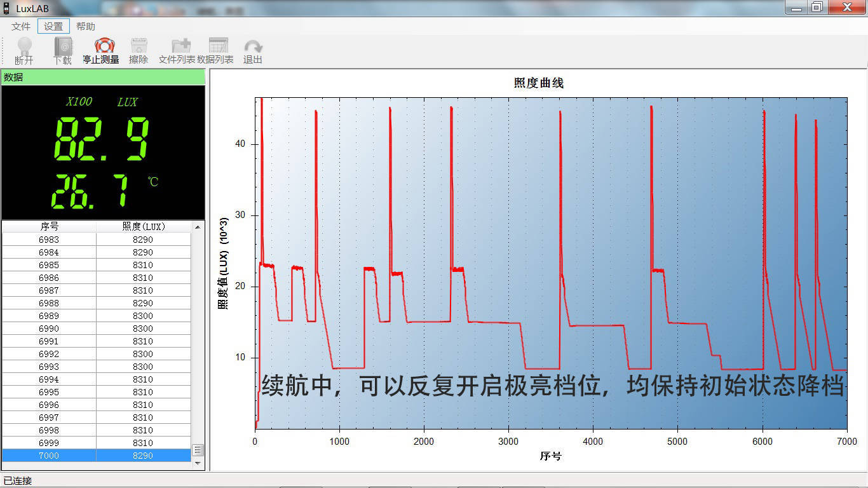Open the 文件列表 (file list) icon
Screen dimensions: 868x488
tap(180, 50)
